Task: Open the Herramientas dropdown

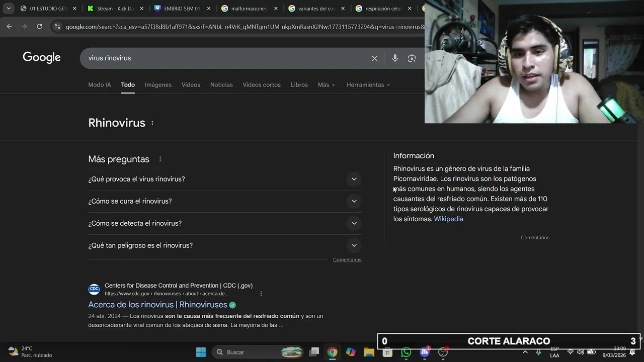Action: coord(368,85)
